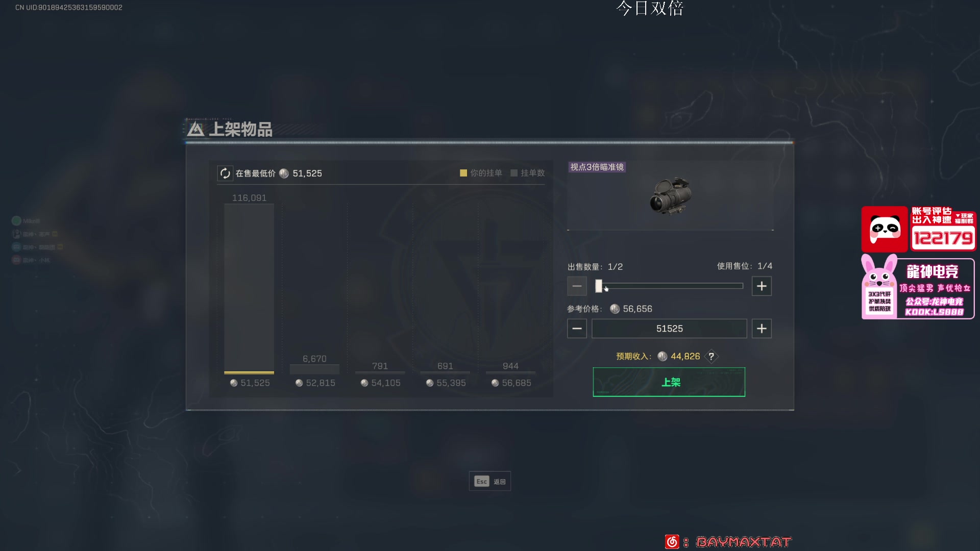The image size is (980, 551).
Task: Select the 52,815 price bar
Action: coord(314,369)
